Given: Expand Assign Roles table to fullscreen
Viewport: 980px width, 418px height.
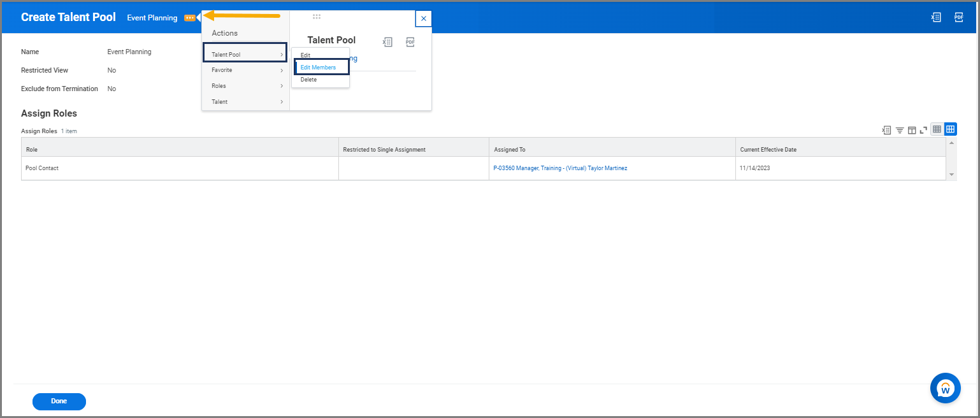Looking at the screenshot, I should click(x=923, y=130).
